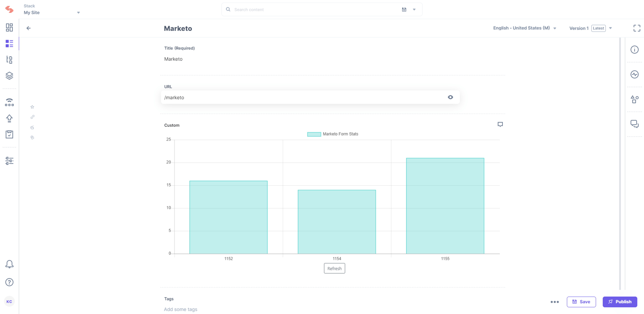Open the Tasks clipboard icon
Image resolution: width=644 pixels, height=314 pixels.
9,134
